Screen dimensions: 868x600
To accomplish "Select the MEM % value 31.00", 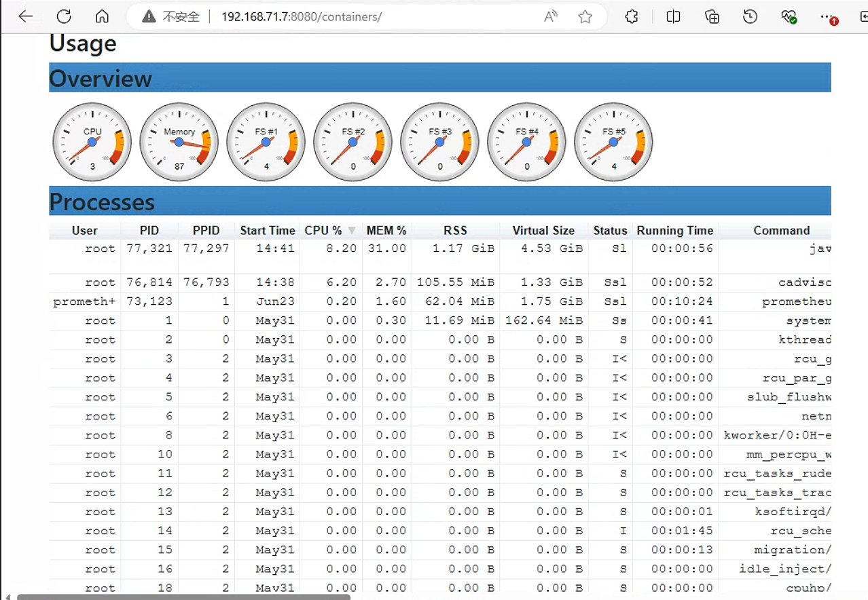I will tap(387, 248).
